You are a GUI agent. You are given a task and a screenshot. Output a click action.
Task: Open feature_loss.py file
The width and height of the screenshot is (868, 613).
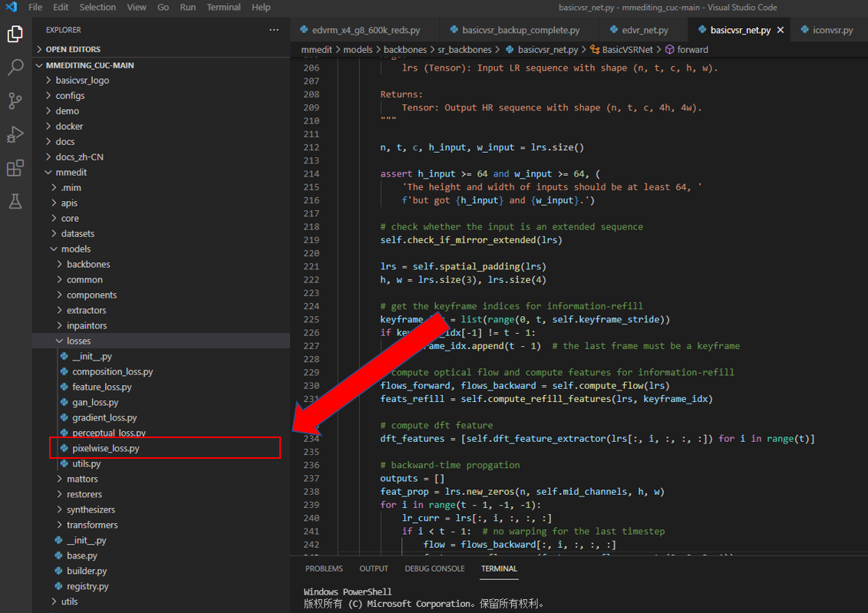point(161,387)
